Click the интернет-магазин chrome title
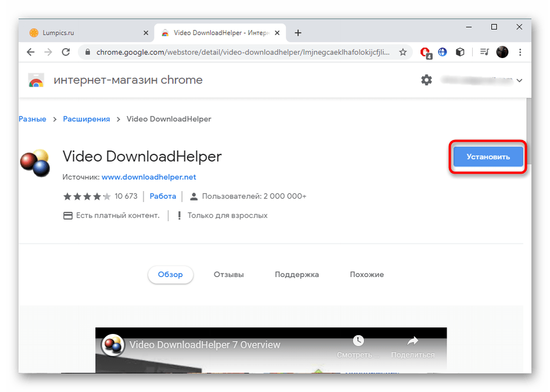 (128, 80)
